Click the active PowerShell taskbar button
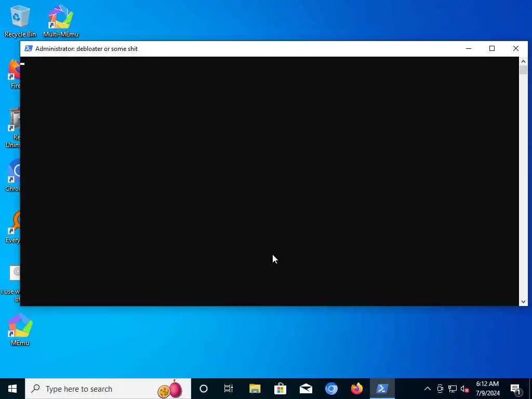532x399 pixels. point(382,389)
